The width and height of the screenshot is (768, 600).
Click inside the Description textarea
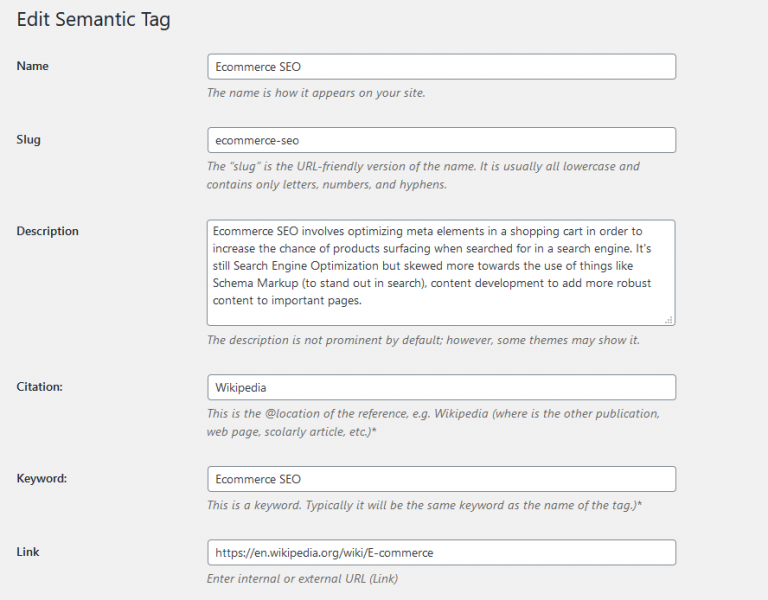click(x=440, y=272)
